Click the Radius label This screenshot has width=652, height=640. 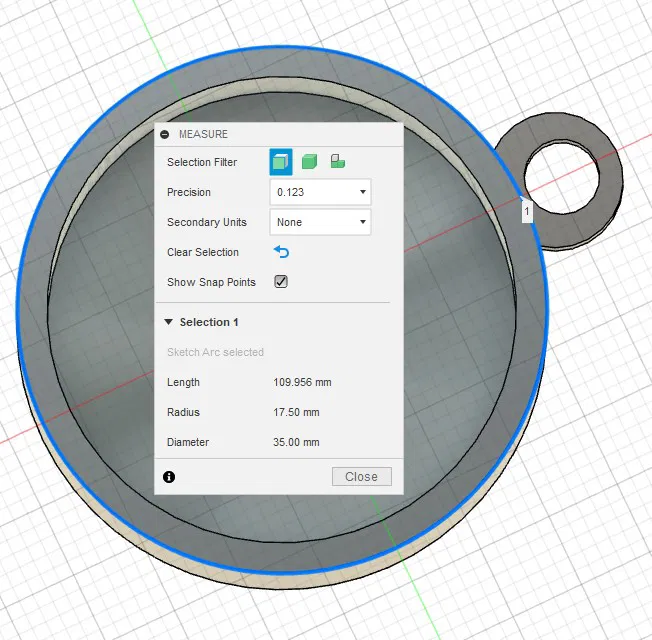pos(183,412)
